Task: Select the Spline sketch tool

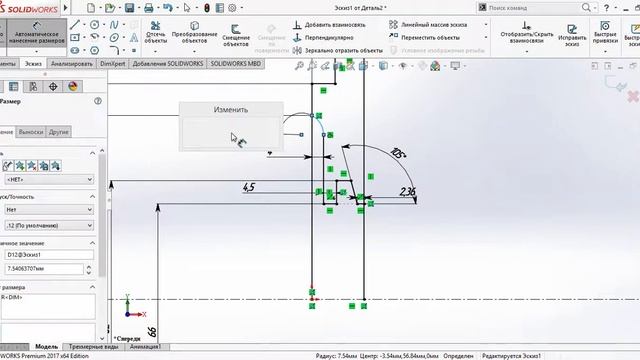Action: pyautogui.click(x=114, y=24)
